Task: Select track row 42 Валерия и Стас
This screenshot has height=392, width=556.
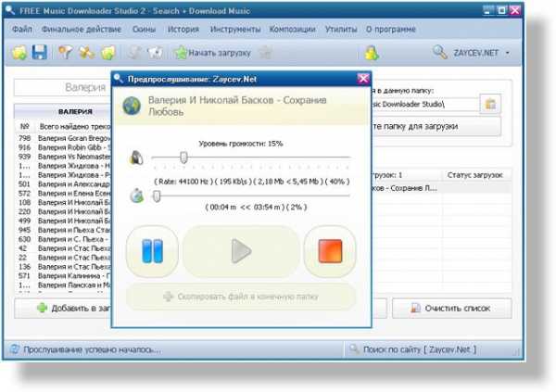Action: click(64, 248)
